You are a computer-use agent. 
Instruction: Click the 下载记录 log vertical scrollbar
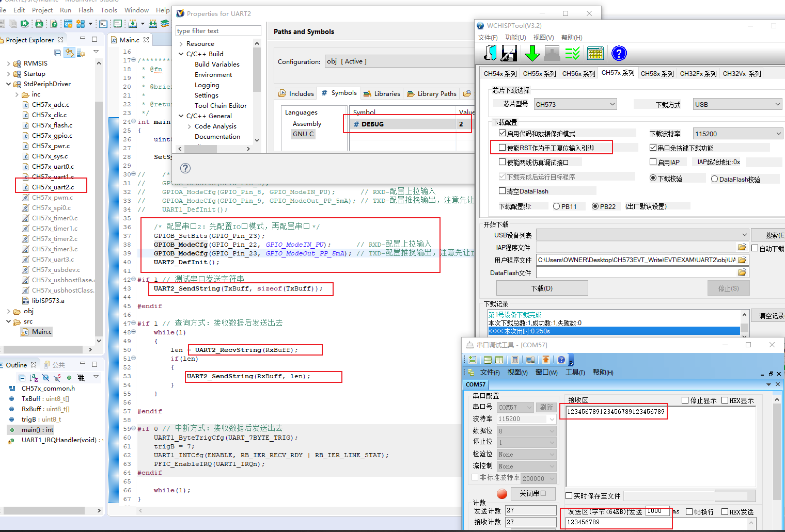[x=744, y=324]
